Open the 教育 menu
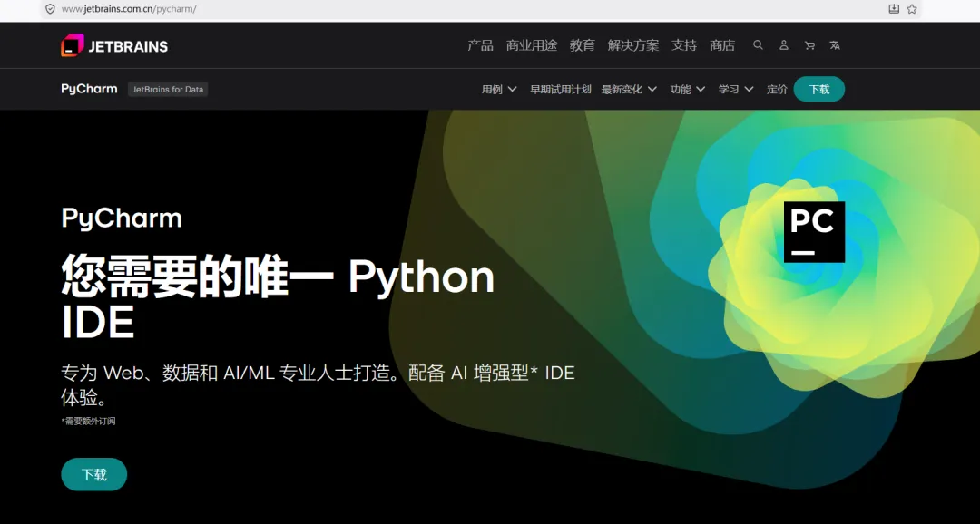 tap(582, 45)
